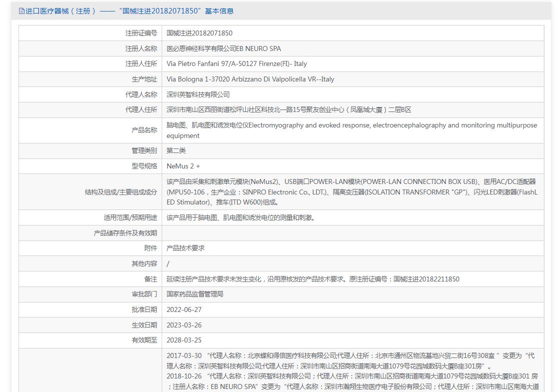This screenshot has width=557, height=392.
Task: Click the 注册人名称 row label
Action: pos(141,48)
